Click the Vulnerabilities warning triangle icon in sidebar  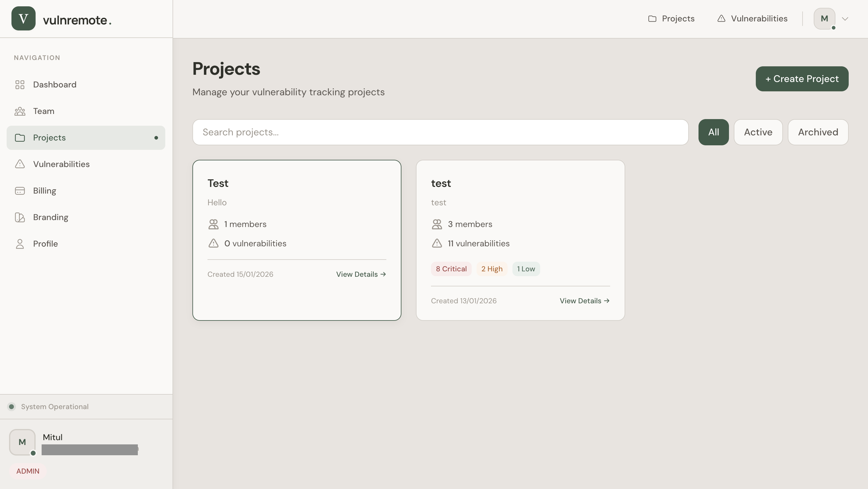click(x=20, y=164)
